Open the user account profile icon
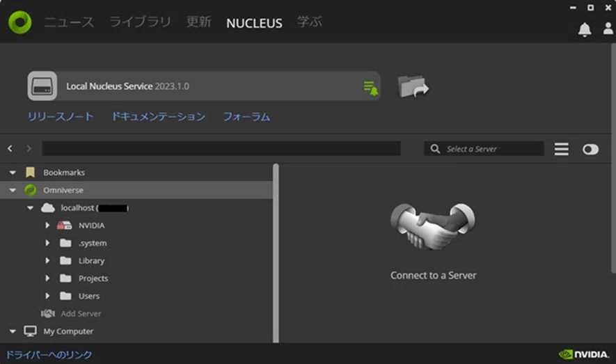 point(608,29)
